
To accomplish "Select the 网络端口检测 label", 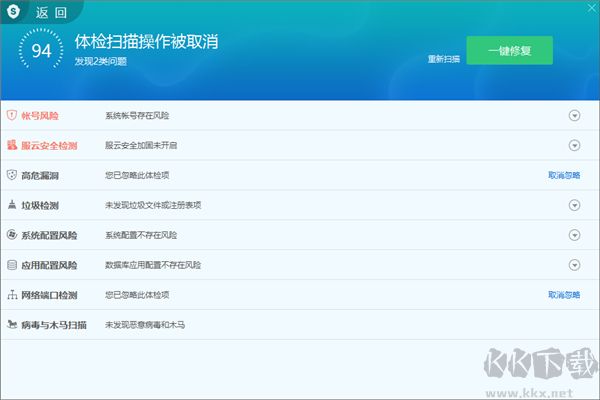I will click(x=49, y=295).
